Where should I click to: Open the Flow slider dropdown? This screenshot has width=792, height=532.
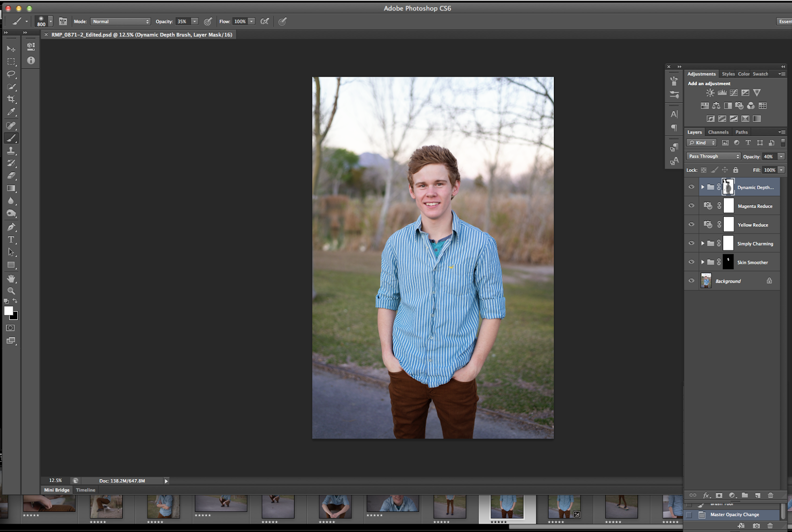[251, 21]
